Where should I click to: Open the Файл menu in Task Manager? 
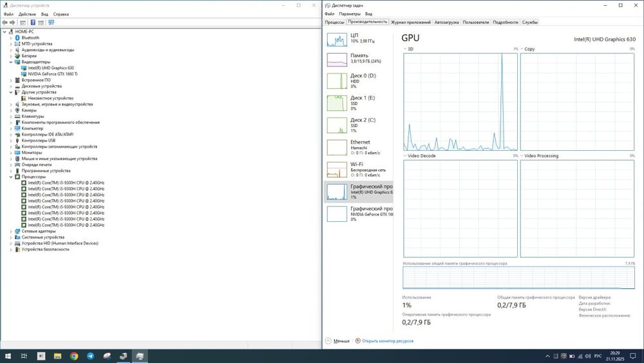pyautogui.click(x=329, y=14)
